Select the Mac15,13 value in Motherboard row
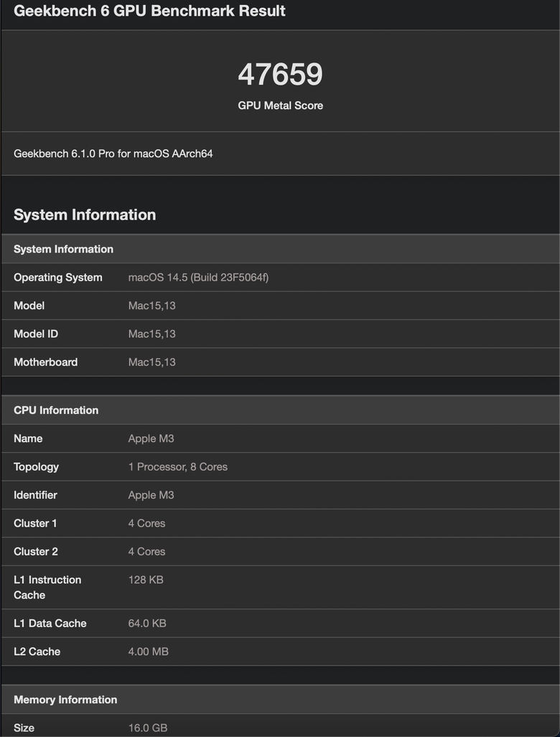Image resolution: width=560 pixels, height=737 pixels. click(152, 362)
